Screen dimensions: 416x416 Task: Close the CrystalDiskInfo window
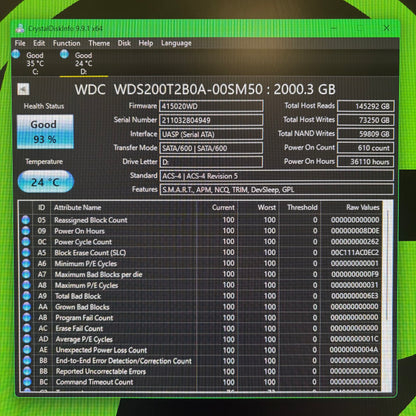pos(387,28)
